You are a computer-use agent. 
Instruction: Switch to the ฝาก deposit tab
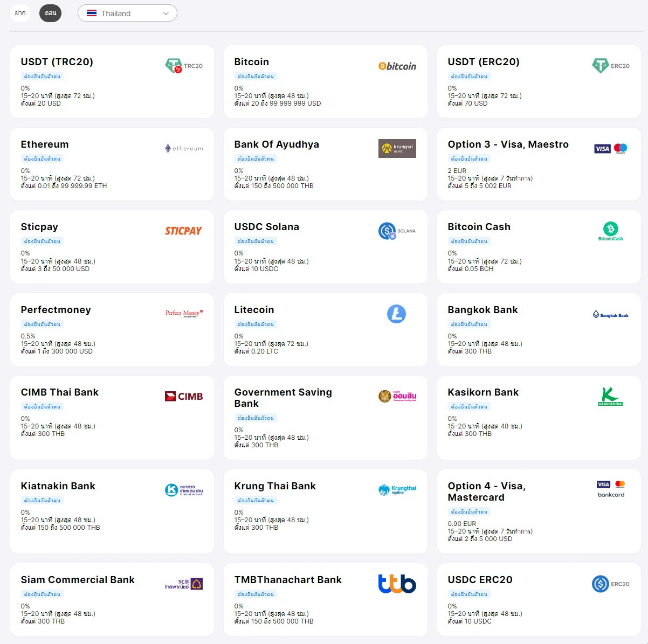(20, 13)
